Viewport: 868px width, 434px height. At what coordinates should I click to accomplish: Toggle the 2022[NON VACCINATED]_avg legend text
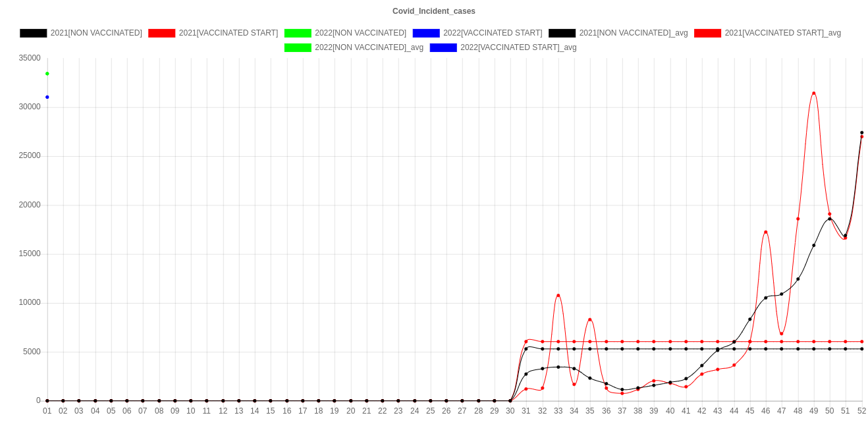[369, 47]
